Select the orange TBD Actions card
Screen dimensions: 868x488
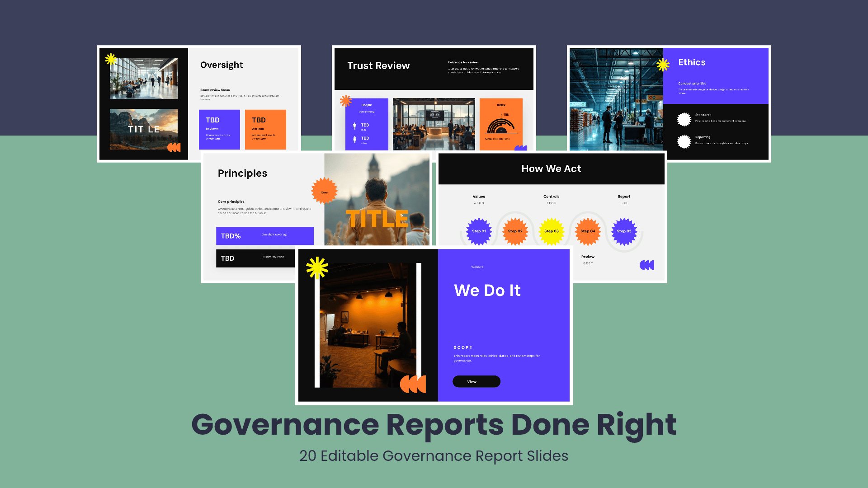coord(265,130)
